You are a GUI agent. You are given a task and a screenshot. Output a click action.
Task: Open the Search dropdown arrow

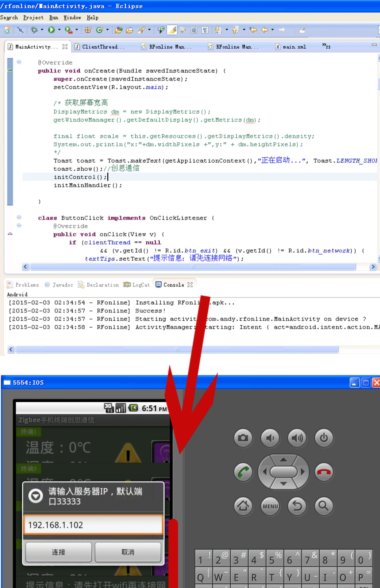click(149, 30)
